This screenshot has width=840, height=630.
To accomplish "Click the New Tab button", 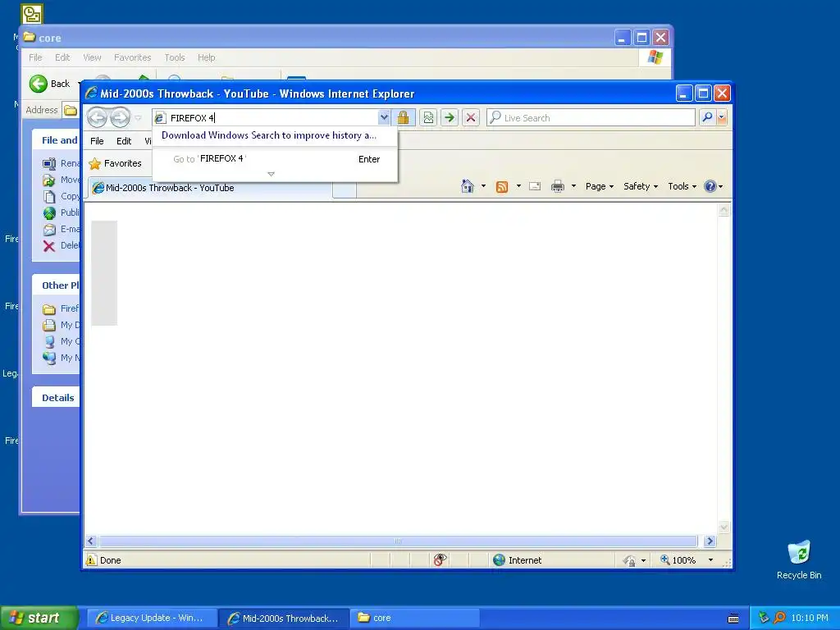I will click(345, 189).
